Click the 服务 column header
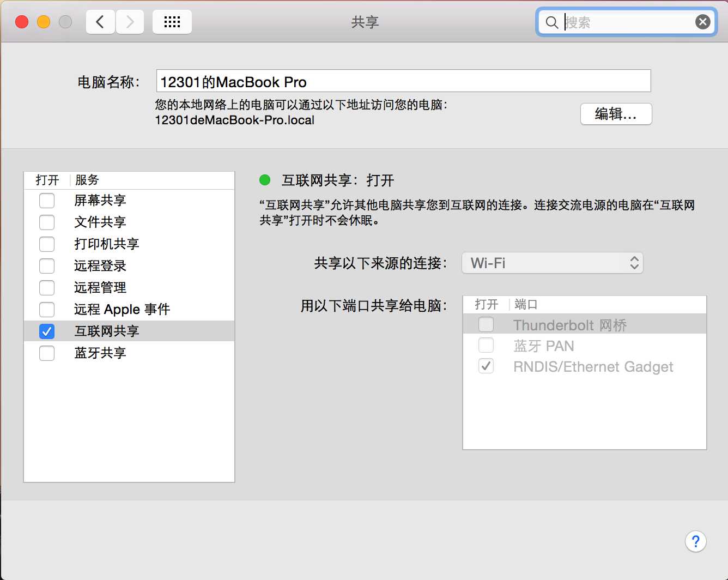728x580 pixels. click(87, 180)
